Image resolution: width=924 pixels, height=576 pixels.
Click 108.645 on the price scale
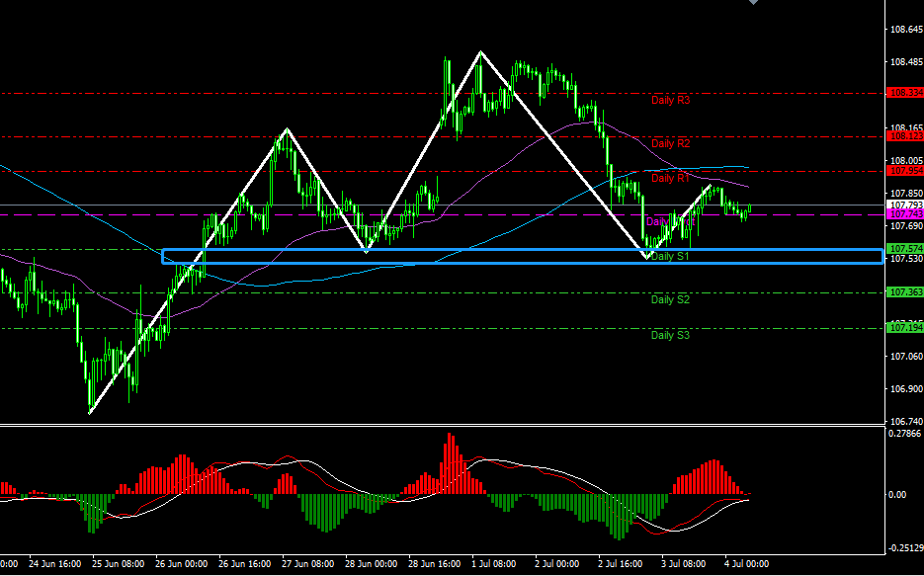click(906, 30)
